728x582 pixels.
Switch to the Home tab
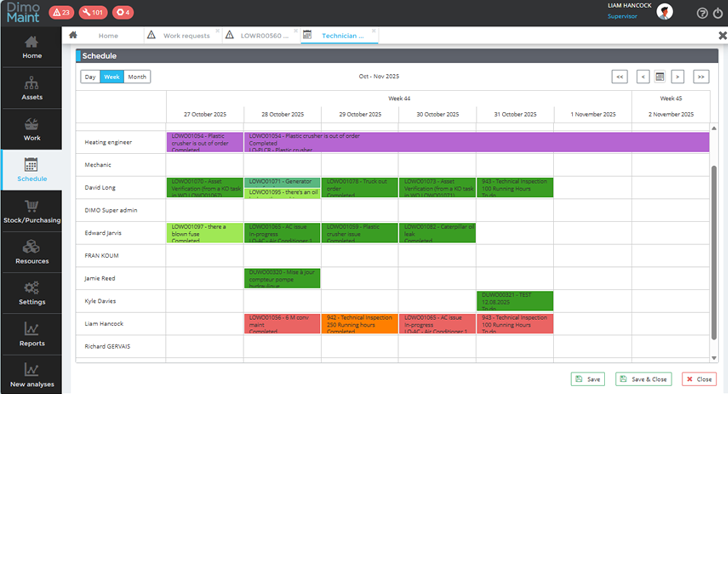click(x=108, y=35)
